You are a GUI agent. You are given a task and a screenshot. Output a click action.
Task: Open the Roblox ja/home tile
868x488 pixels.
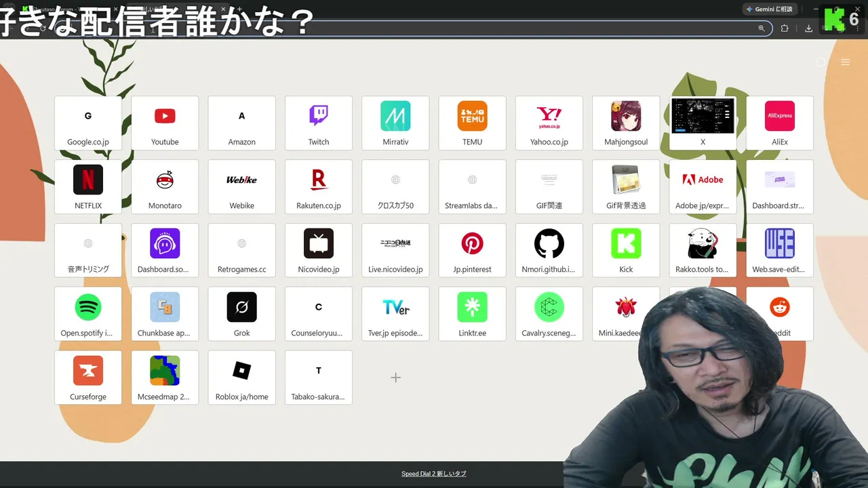tap(242, 378)
